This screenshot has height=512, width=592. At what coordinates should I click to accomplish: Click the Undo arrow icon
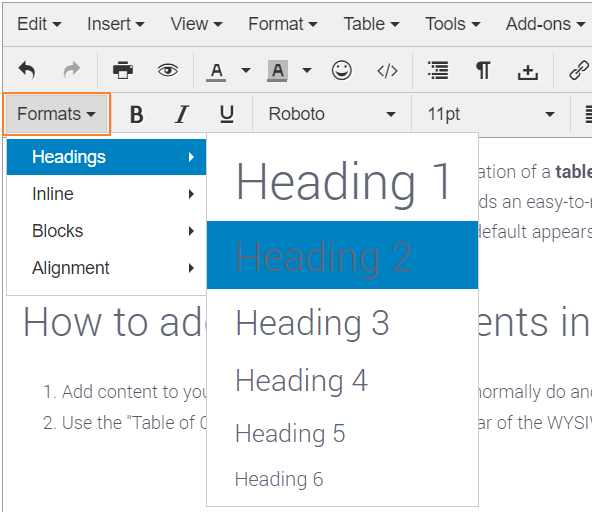(27, 70)
